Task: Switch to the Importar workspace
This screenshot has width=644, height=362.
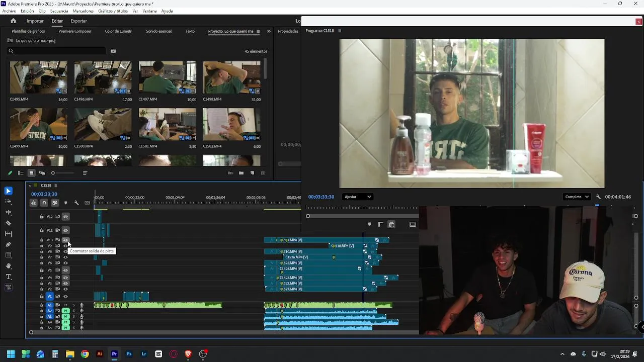Action: coord(35,21)
